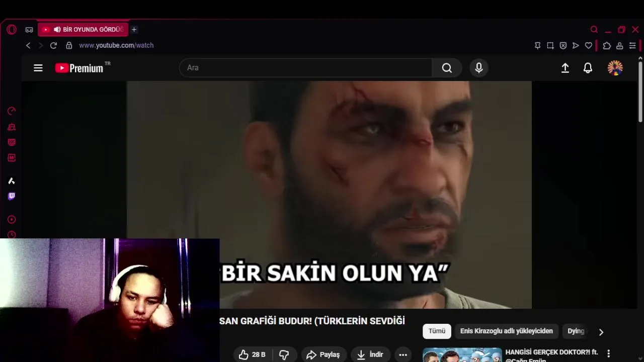The image size is (644, 362).
Task: Open the extensions puzzle icon
Action: coord(607,46)
